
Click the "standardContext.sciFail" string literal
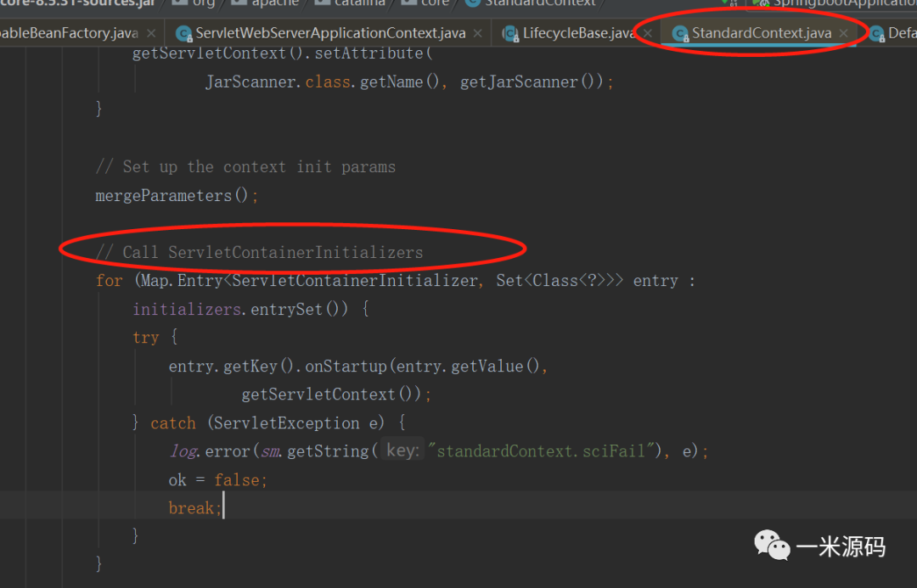(543, 451)
